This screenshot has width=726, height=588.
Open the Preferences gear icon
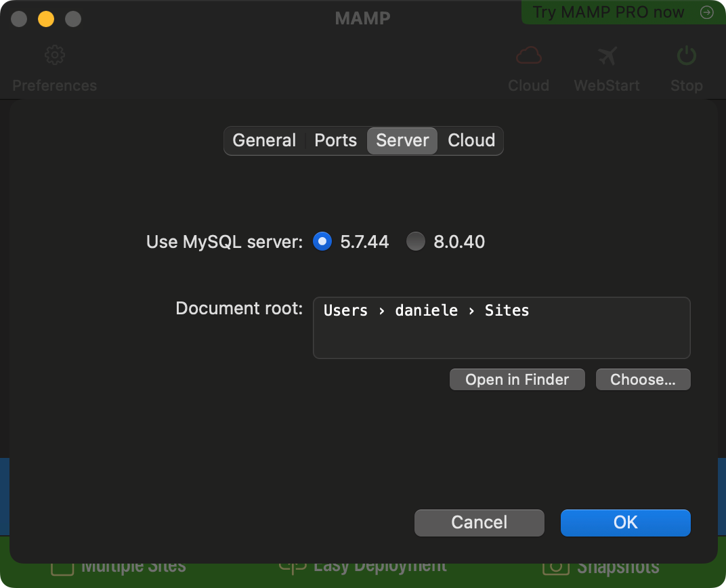point(55,55)
